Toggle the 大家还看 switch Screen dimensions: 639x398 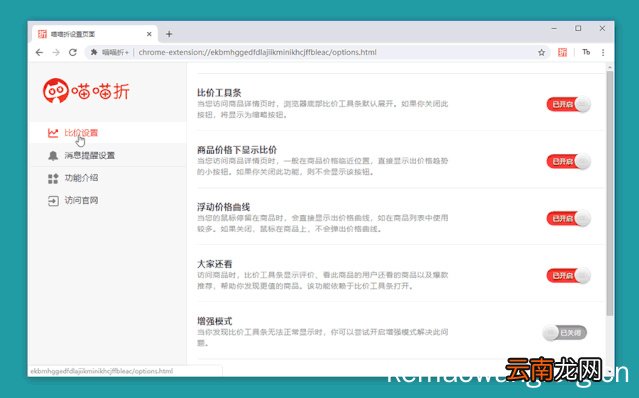[568, 275]
